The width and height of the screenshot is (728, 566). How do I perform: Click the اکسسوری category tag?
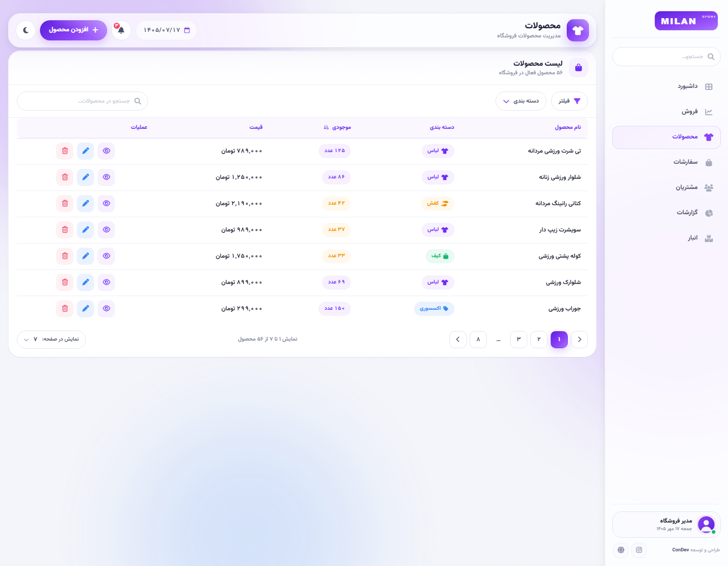point(434,308)
